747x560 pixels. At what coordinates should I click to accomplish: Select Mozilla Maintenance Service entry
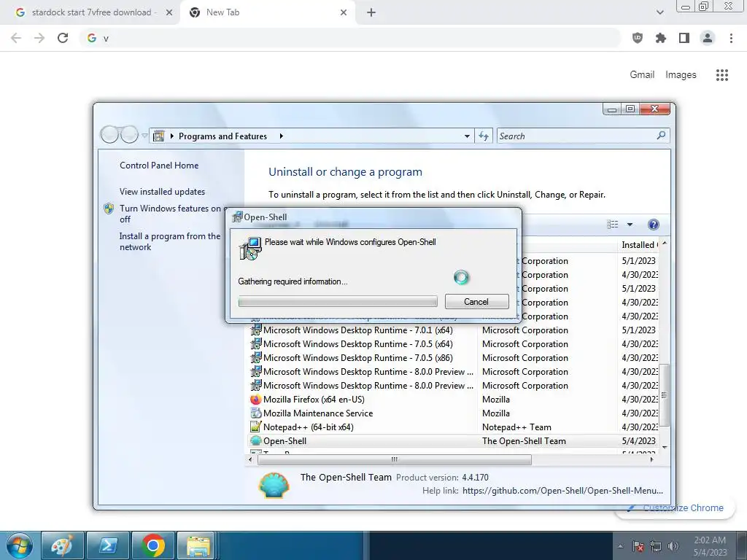(452, 413)
